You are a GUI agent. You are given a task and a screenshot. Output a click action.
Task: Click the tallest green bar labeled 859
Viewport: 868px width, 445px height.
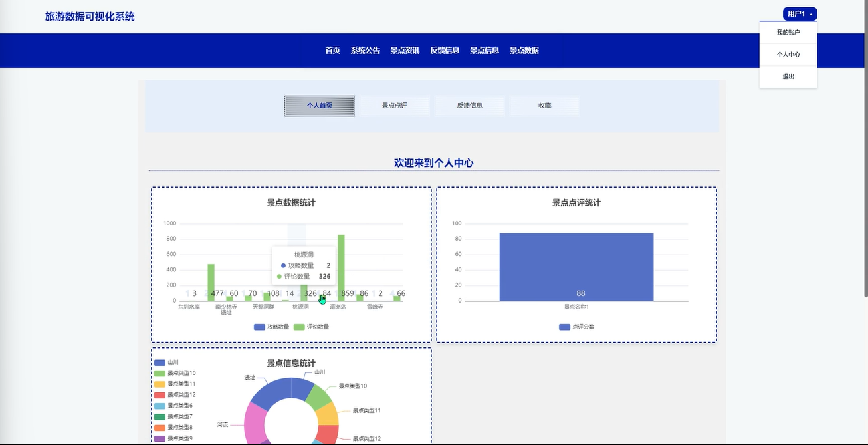pos(341,267)
